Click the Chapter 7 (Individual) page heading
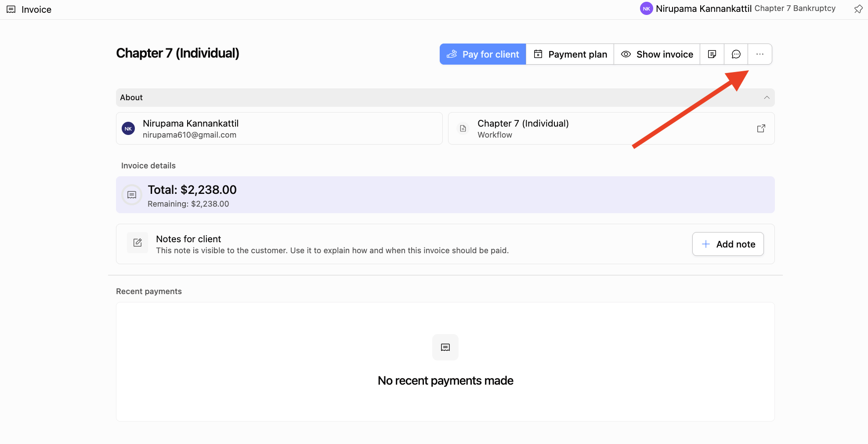This screenshot has width=868, height=444. [177, 53]
